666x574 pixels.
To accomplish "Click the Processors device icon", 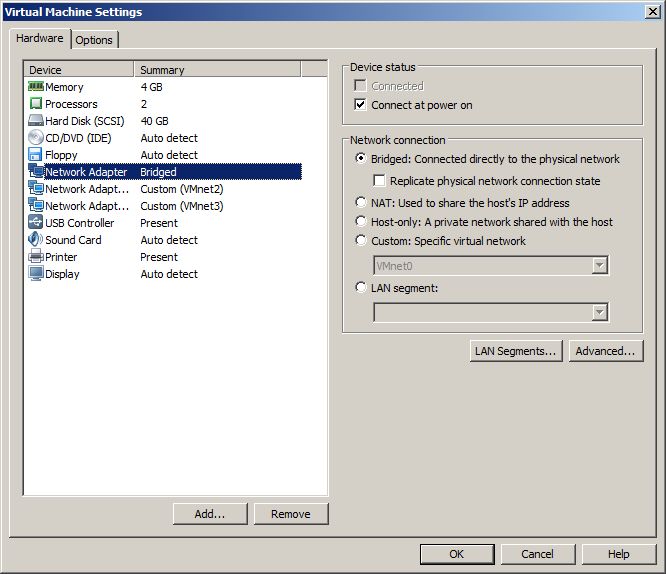I will 36,104.
